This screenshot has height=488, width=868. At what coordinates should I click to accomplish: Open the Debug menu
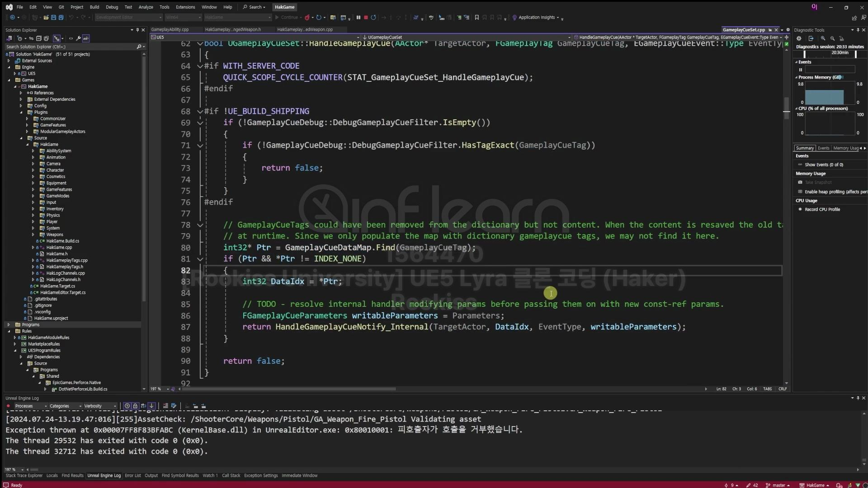click(112, 7)
